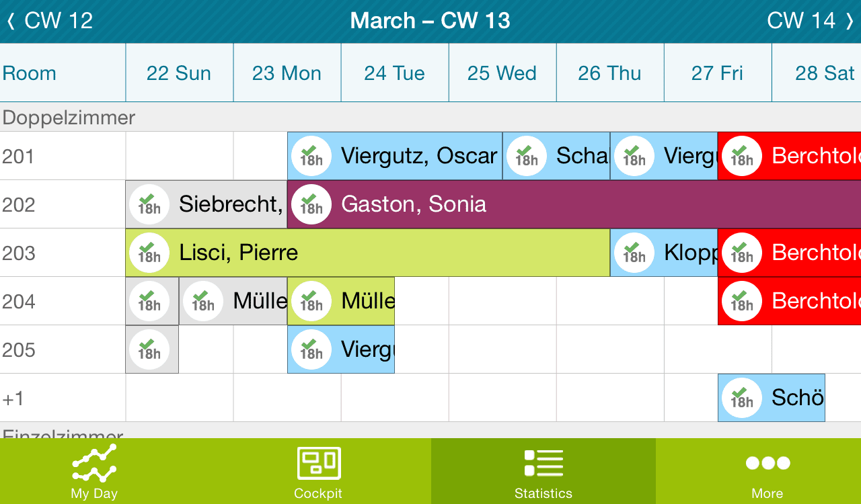Screen dimensions: 861x504
Task: Open the Cockpit layout icon
Action: (x=319, y=464)
